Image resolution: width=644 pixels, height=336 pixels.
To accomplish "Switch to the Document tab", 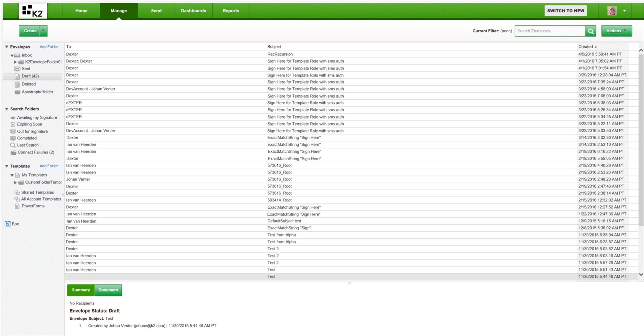I will coord(108,290).
